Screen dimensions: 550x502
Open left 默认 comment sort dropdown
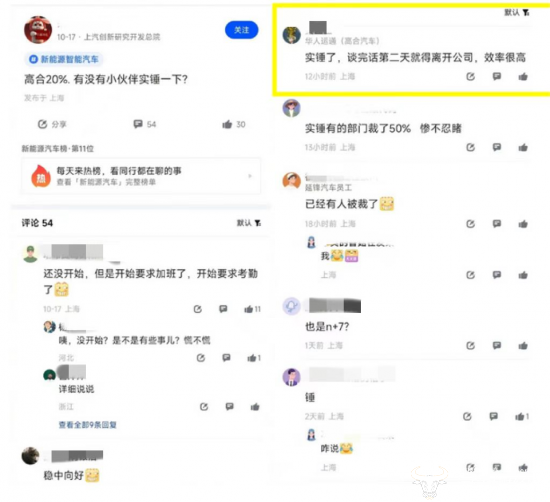coord(249,223)
